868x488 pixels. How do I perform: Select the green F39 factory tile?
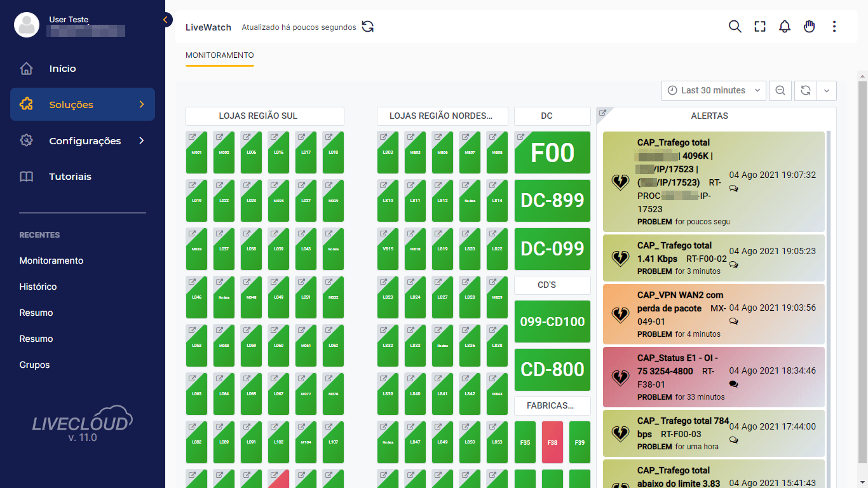[580, 442]
